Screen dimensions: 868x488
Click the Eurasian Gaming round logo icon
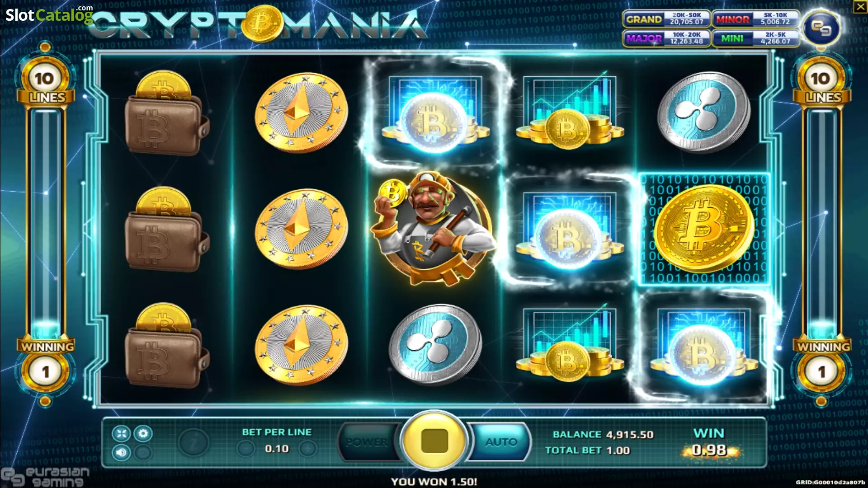[x=821, y=28]
